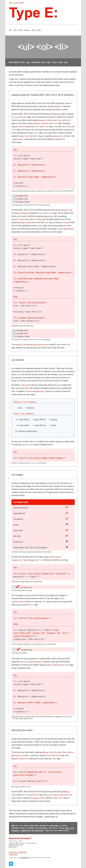
Task: Click the 'Type E:' masthead title
Action: click(x=33, y=14)
